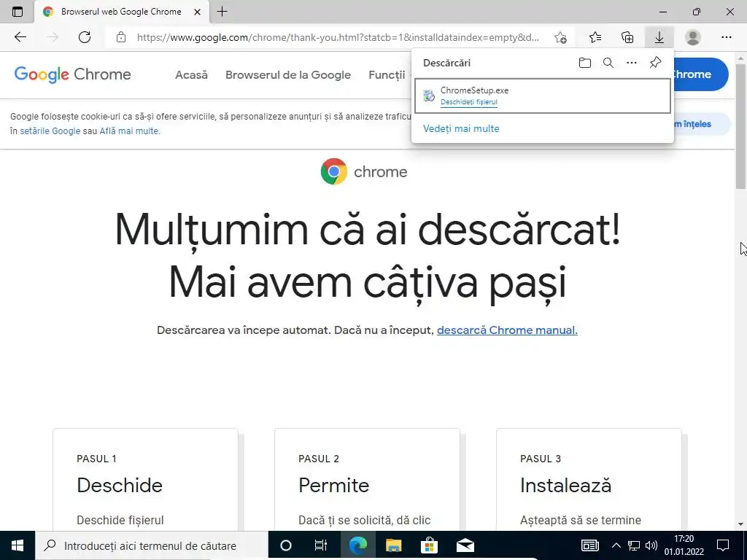
Task: Click Microsoft Edge taskbar icon
Action: click(358, 545)
